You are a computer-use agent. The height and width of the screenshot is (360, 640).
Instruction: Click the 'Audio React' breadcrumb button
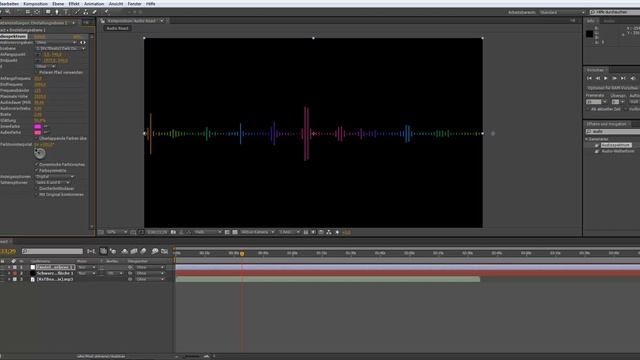coord(118,29)
